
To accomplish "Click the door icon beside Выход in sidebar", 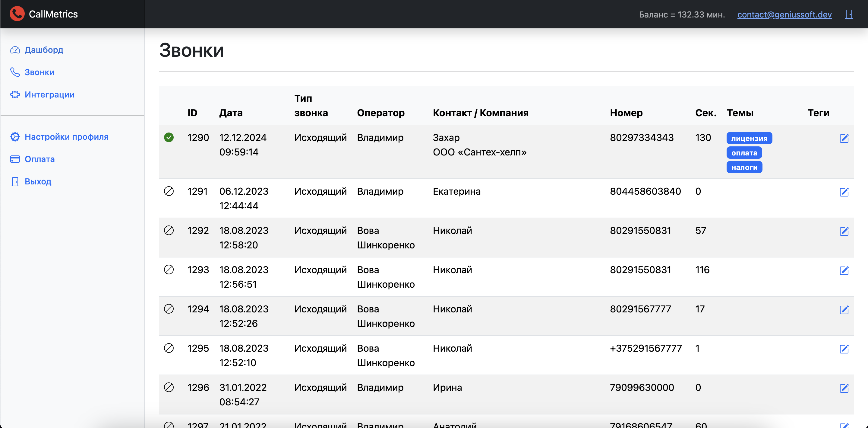I will [15, 181].
